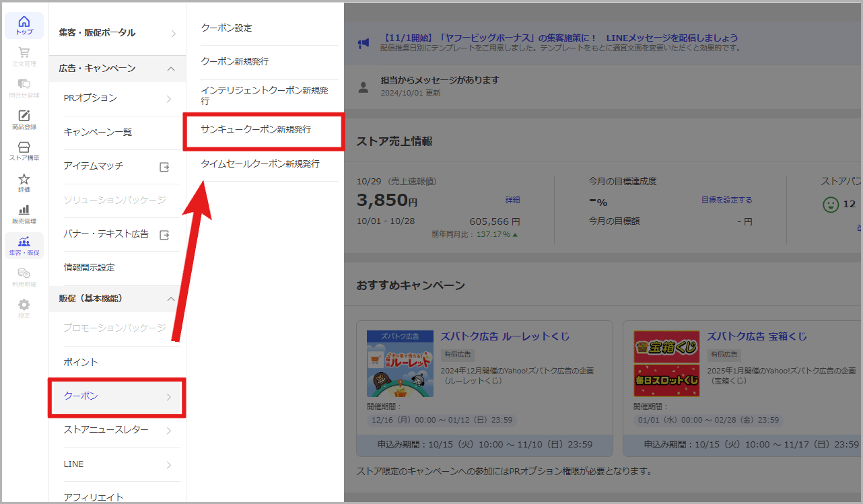The image size is (863, 504).
Task: Open 商品登録 edit icon
Action: tap(24, 119)
